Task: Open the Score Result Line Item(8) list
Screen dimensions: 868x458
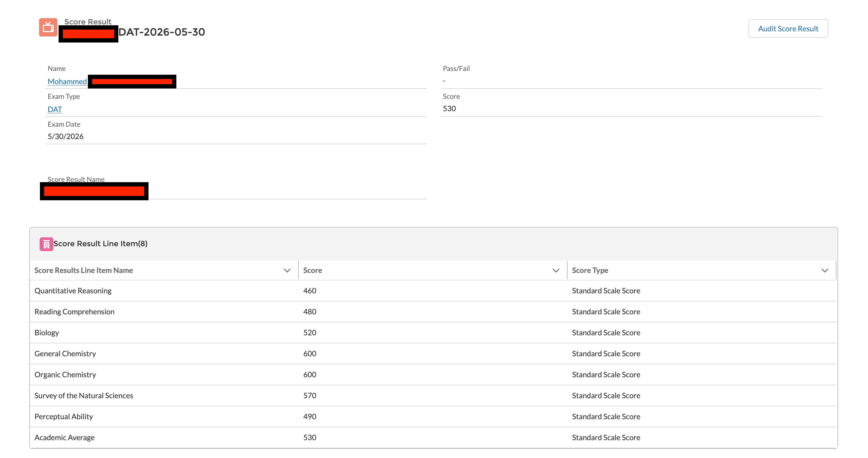Action: point(101,244)
